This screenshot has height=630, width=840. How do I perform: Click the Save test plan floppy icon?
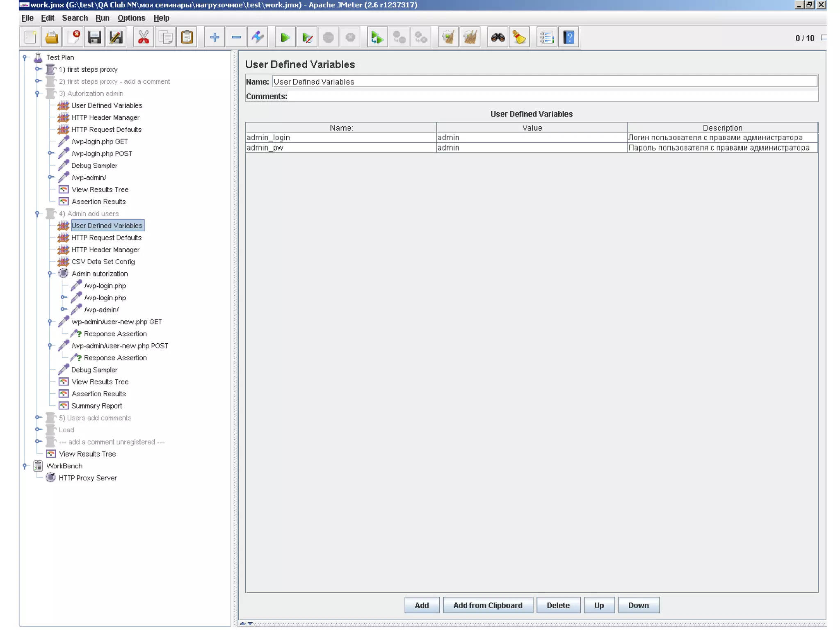pos(94,38)
